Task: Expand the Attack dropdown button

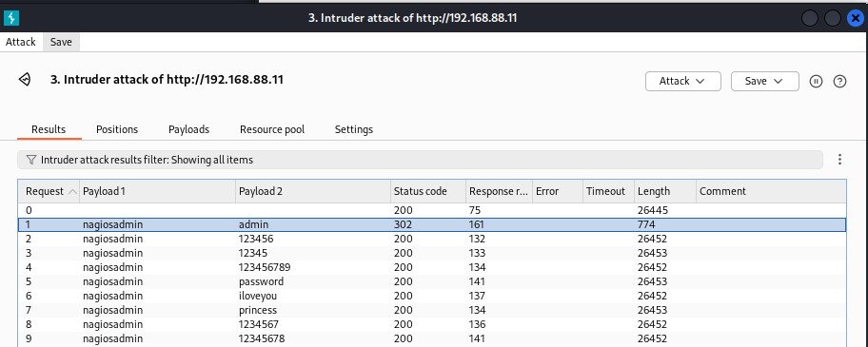Action: tap(683, 81)
